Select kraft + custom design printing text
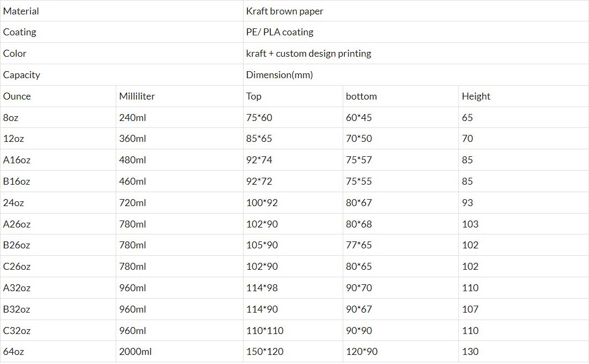The image size is (589, 364). click(x=308, y=54)
